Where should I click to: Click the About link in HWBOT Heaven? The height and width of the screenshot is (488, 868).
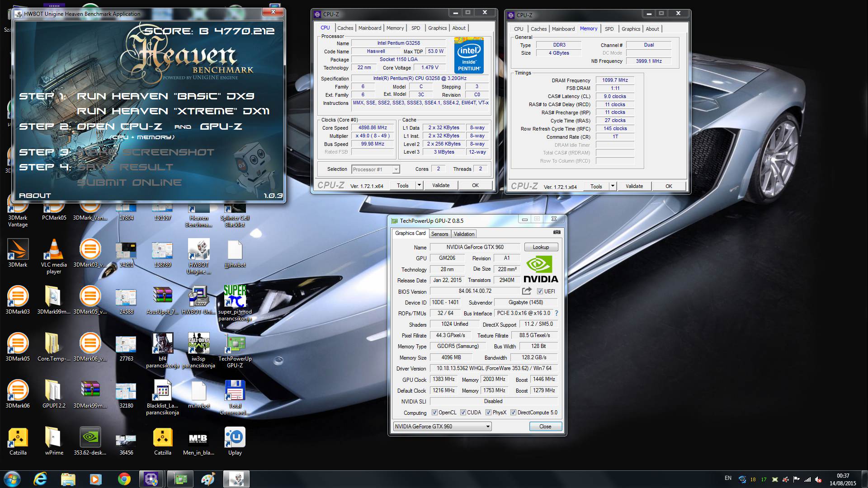click(35, 196)
